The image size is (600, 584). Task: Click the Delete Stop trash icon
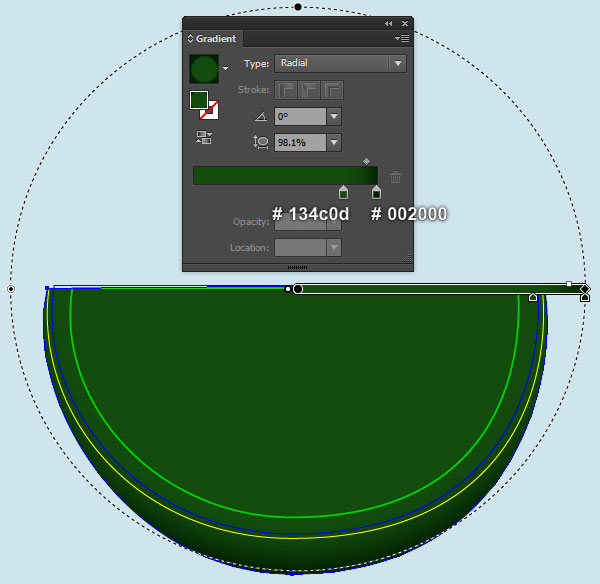pos(395,177)
